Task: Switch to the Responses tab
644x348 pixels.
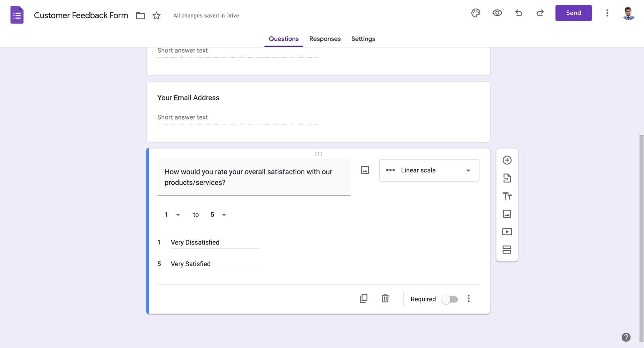Action: click(x=325, y=39)
